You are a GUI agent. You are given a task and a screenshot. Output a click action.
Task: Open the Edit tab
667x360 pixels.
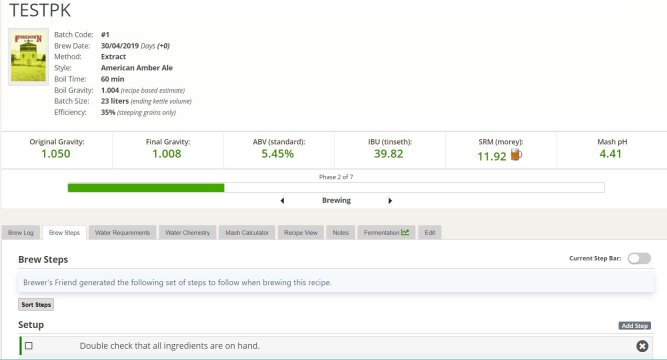pos(430,232)
